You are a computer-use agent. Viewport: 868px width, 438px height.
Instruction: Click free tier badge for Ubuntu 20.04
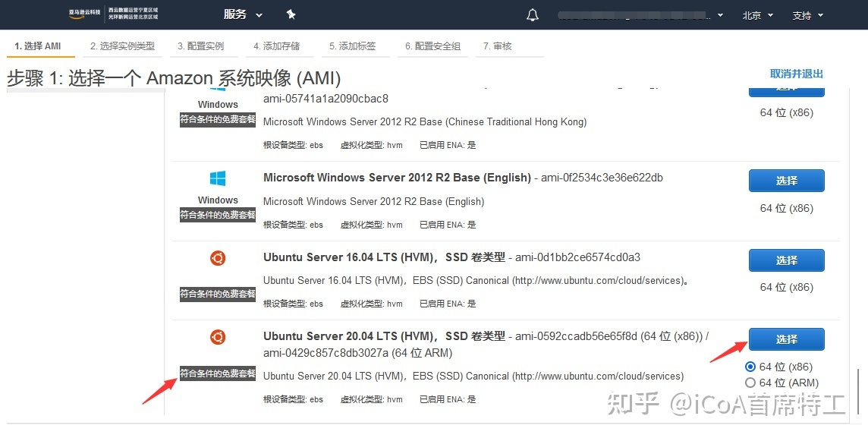click(218, 373)
